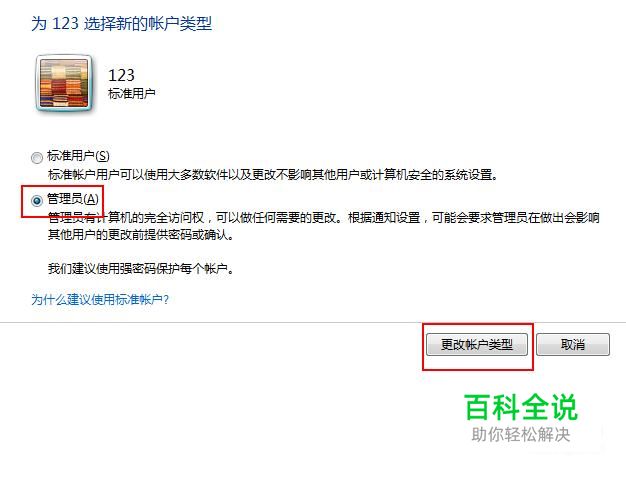626x477 pixels.
Task: Click the 通知设置 phrase in administrator description
Action: pos(396,218)
